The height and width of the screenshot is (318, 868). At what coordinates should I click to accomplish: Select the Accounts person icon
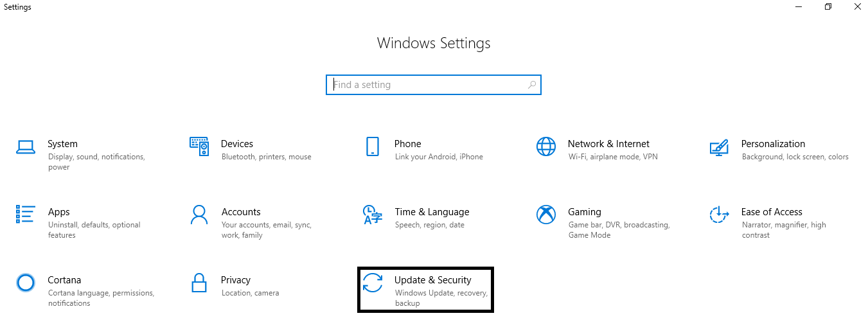tap(199, 215)
